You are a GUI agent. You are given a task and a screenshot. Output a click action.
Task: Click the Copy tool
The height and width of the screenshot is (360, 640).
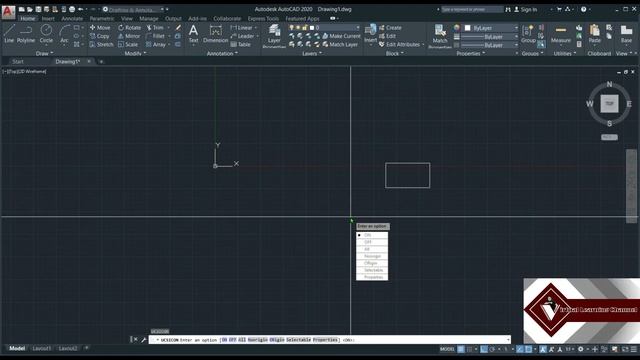coord(99,36)
